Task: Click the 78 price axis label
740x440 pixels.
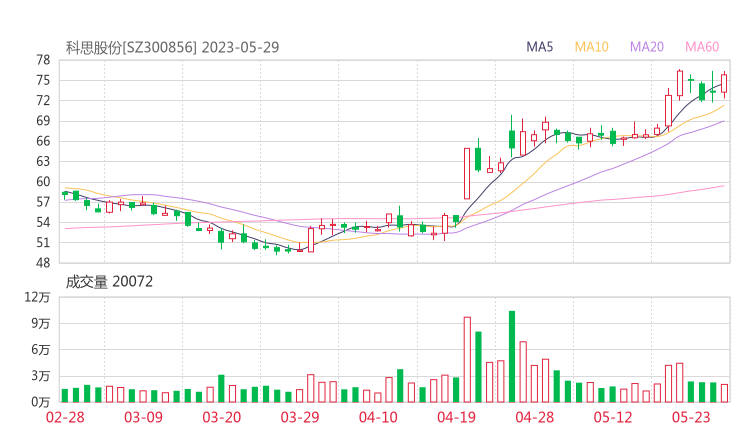Action: 43,60
